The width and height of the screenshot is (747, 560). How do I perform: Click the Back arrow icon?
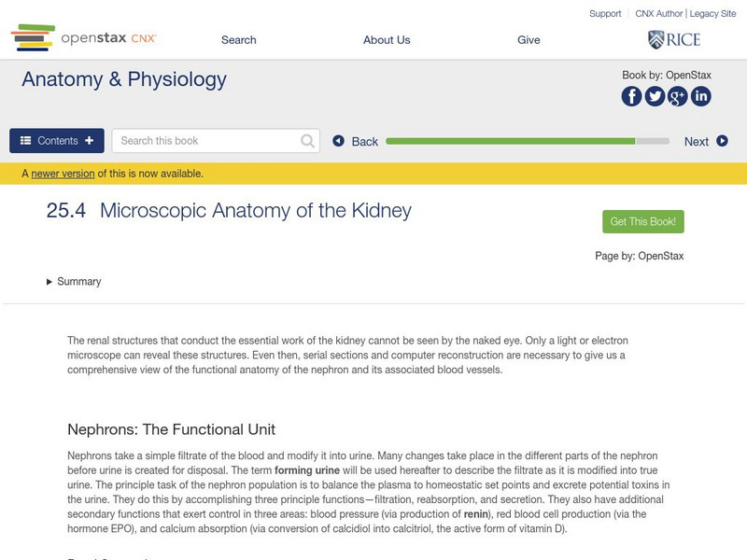(339, 141)
